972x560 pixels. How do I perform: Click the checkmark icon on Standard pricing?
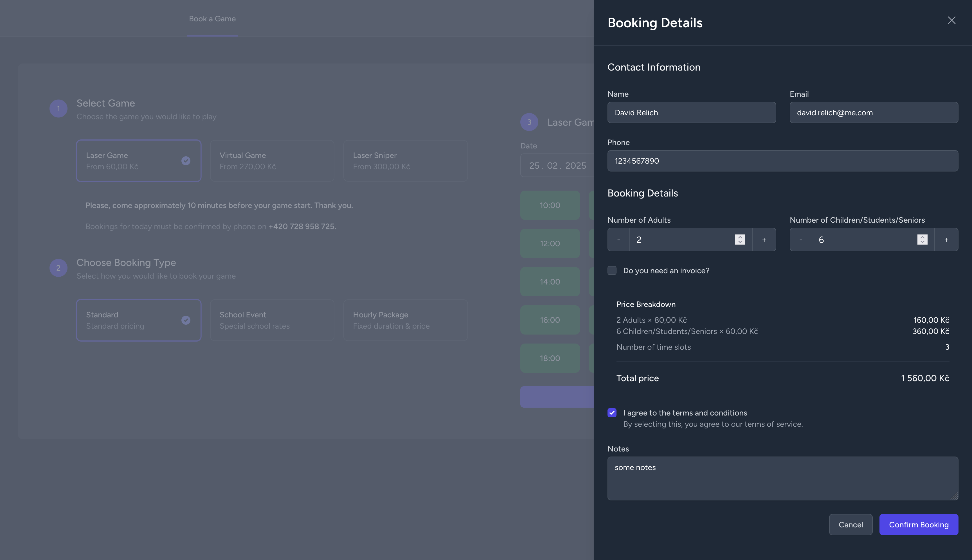click(x=186, y=320)
